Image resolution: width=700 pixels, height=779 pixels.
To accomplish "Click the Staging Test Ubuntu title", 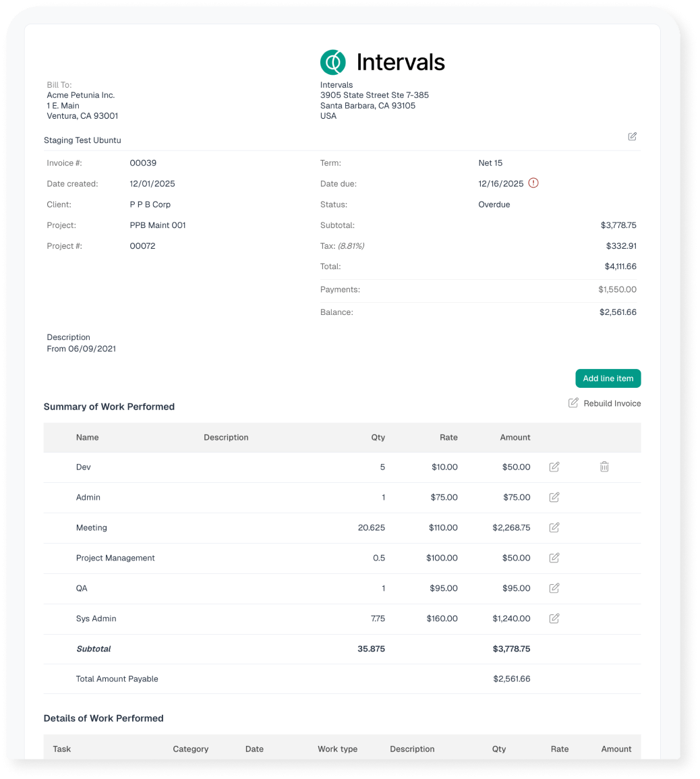I will pos(82,140).
